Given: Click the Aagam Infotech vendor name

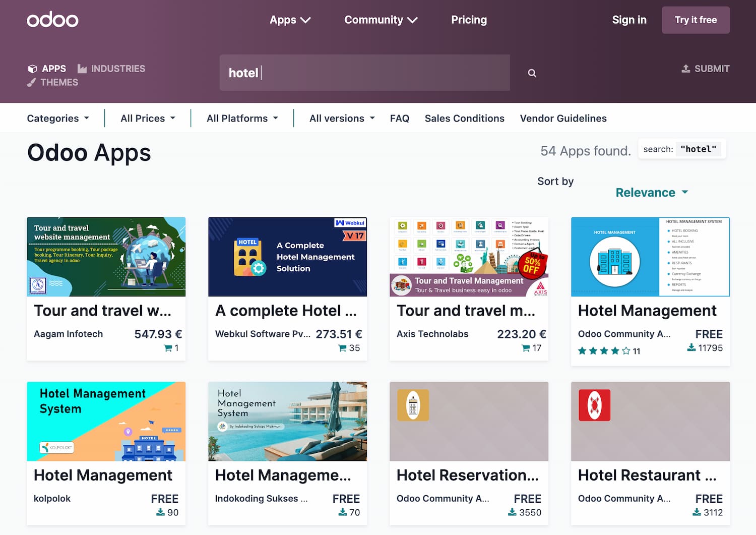Looking at the screenshot, I should 68,334.
